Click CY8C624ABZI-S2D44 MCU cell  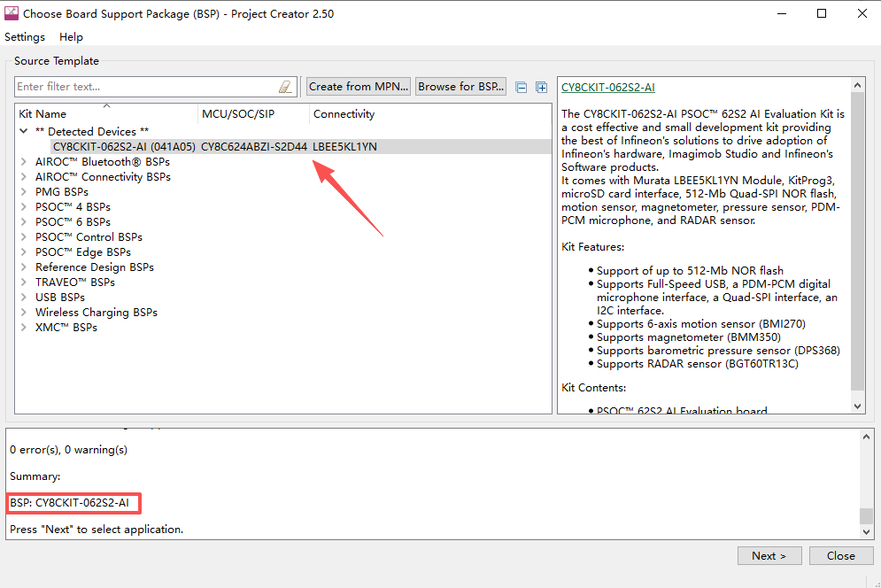(254, 147)
